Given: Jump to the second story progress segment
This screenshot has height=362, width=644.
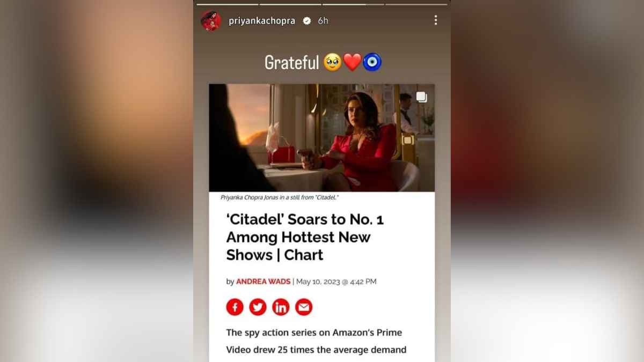Looking at the screenshot, I should click(x=290, y=4).
